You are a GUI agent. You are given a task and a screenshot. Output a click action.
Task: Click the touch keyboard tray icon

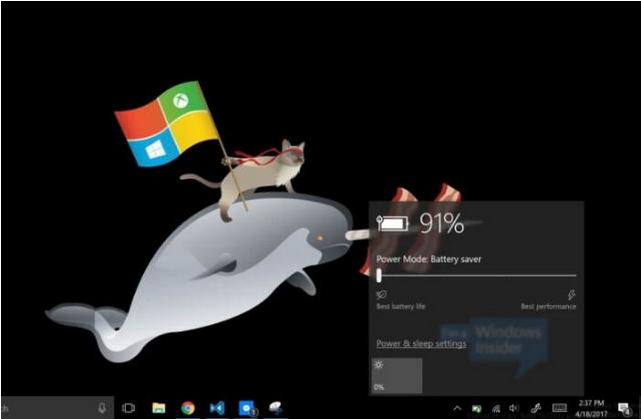[558, 408]
